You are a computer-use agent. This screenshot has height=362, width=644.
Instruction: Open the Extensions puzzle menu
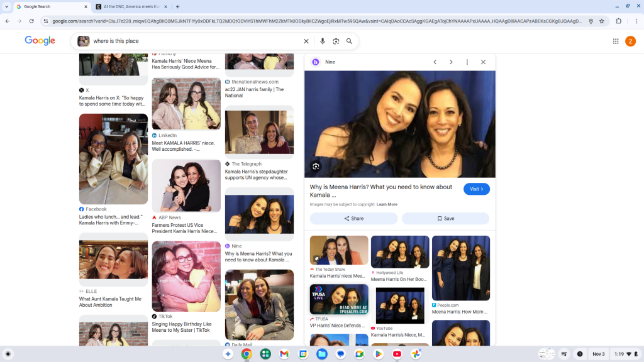[618, 21]
